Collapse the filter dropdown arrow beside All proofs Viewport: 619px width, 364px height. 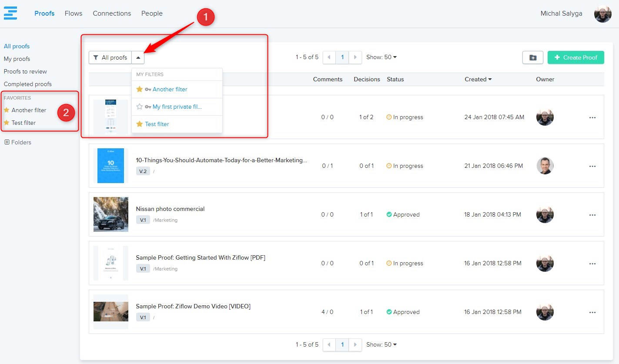click(138, 57)
